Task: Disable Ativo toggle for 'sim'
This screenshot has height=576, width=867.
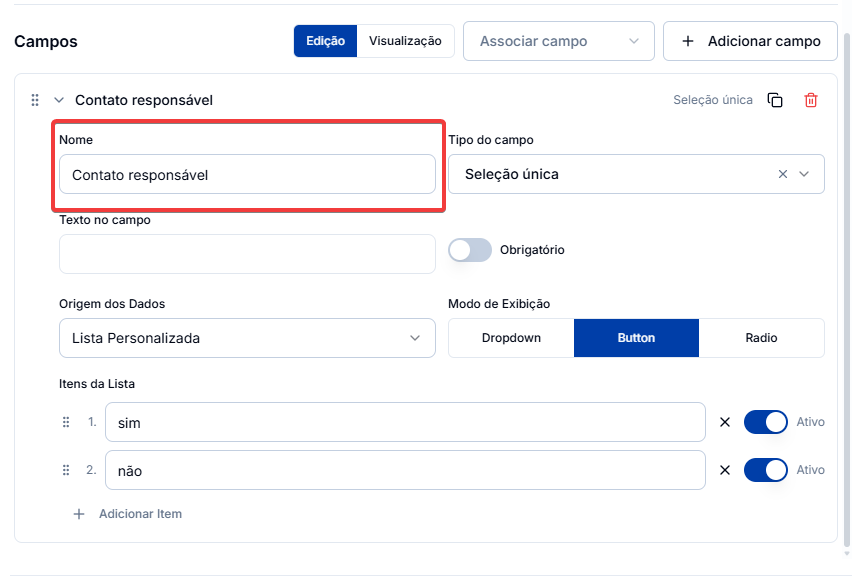Action: pyautogui.click(x=766, y=422)
